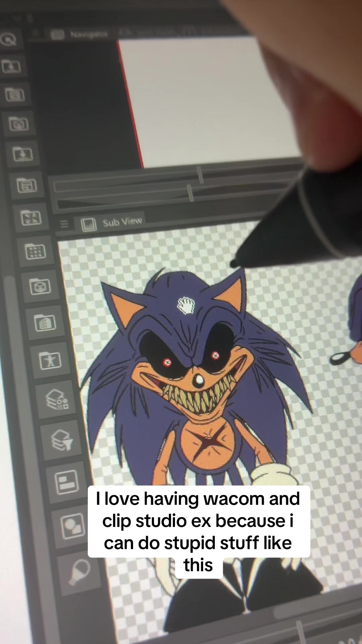
Task: Open the folder icon just below Quick Access
Action: [11, 67]
